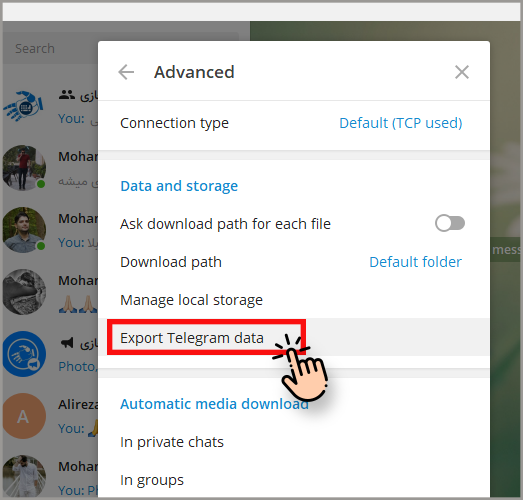Open blue channel avatar with megaphone

click(x=24, y=354)
